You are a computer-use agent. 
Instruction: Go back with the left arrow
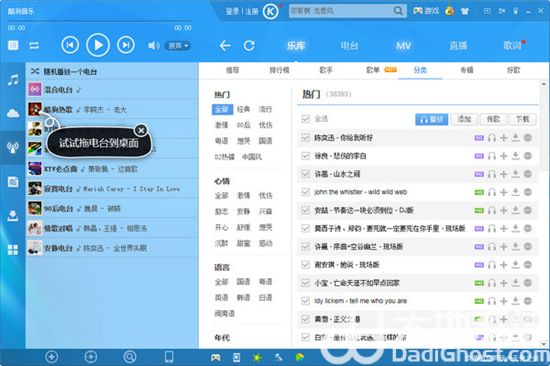pyautogui.click(x=225, y=46)
